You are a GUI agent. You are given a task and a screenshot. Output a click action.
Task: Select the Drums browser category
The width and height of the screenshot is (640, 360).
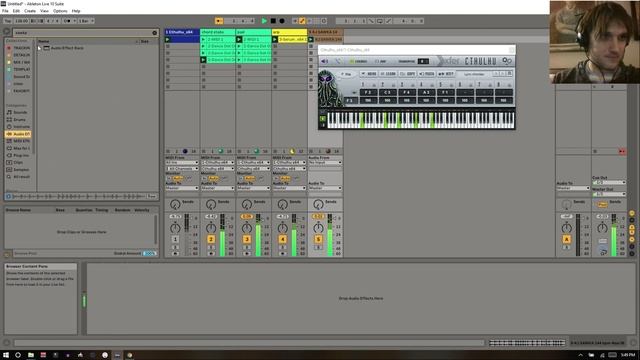(x=17, y=120)
